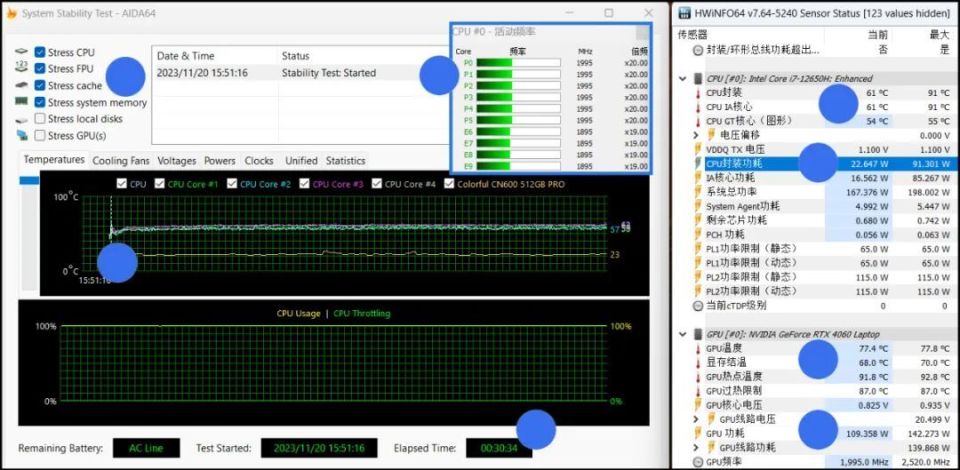Viewport: 960px width, 470px height.
Task: Click the lightning icon next to VDDQ TX 电压
Action: (697, 149)
